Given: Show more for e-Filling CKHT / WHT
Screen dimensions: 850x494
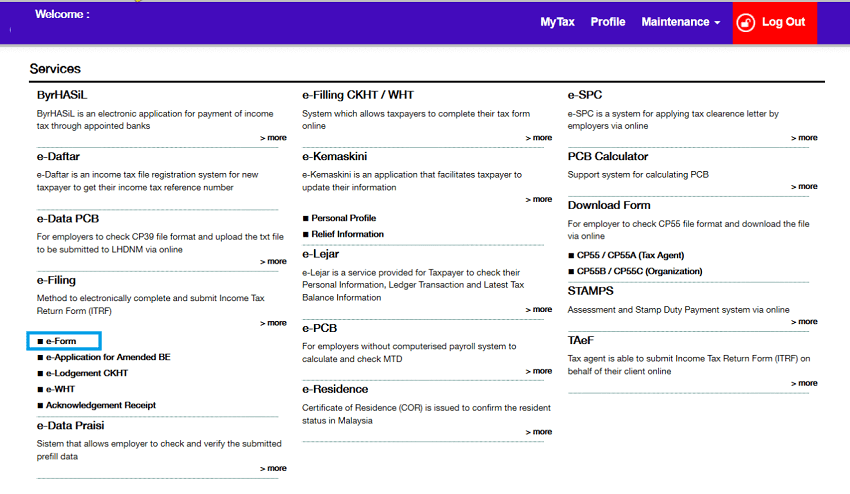Looking at the screenshot, I should (x=539, y=138).
